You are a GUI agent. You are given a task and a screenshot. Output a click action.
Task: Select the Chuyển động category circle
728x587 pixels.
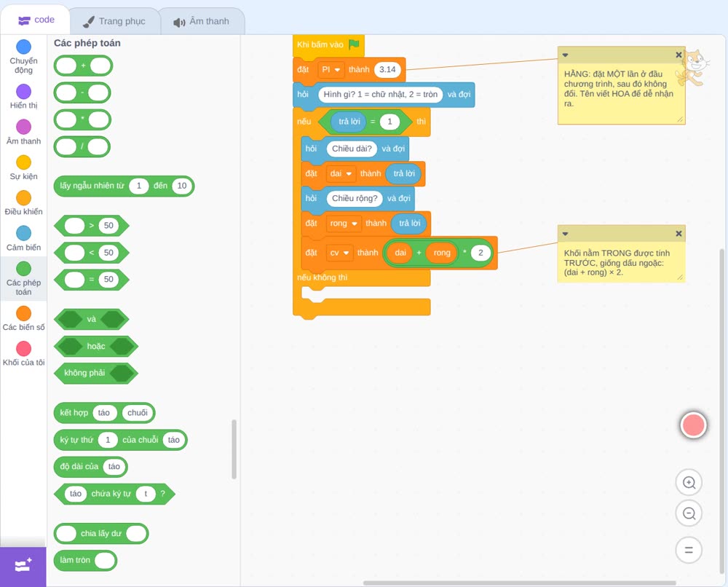[24, 47]
